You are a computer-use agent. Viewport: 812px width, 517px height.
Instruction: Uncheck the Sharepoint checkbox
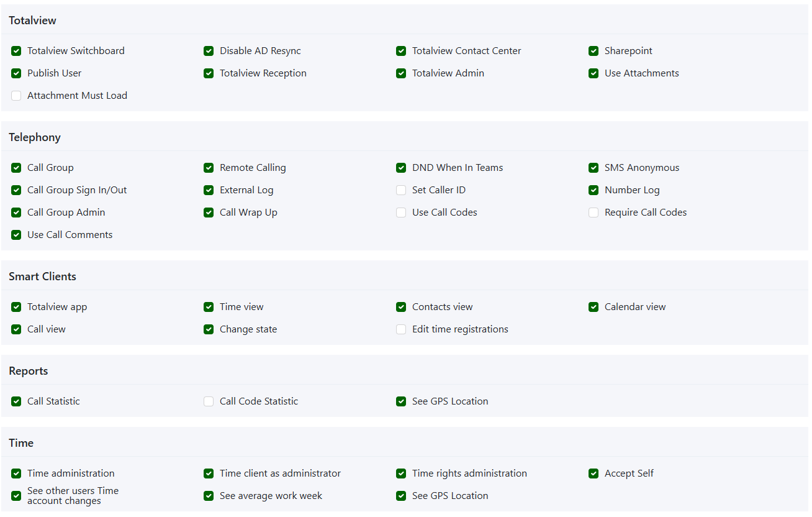tap(593, 51)
